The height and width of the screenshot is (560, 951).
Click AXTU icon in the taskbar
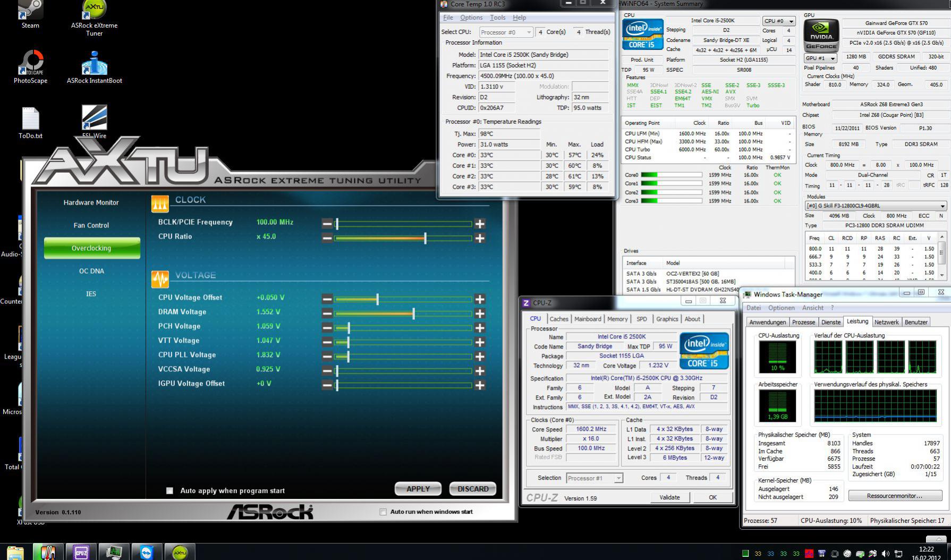pyautogui.click(x=180, y=552)
